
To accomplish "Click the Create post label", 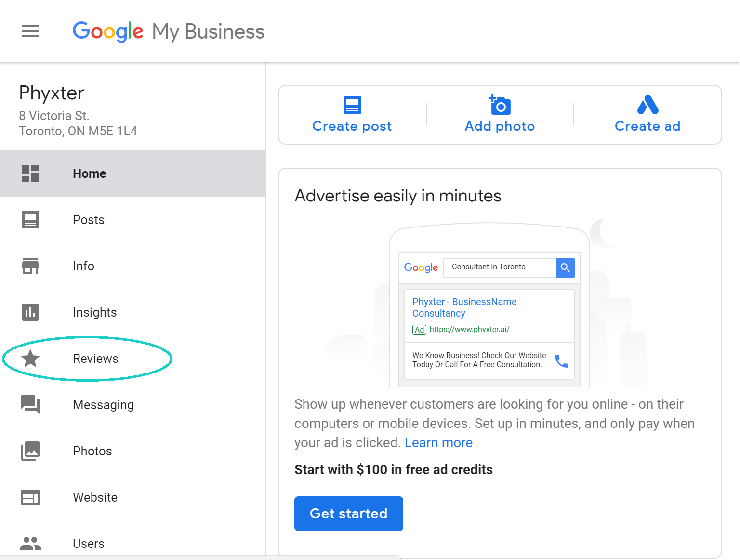I will [x=352, y=126].
